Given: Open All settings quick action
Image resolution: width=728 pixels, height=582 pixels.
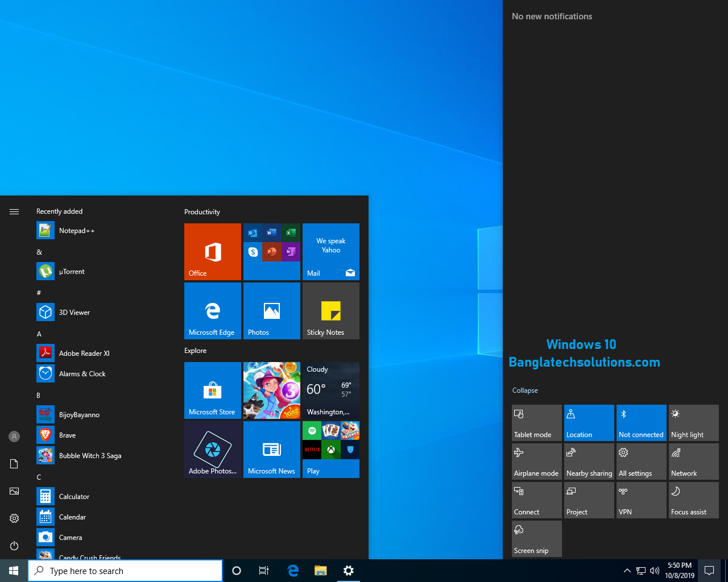Looking at the screenshot, I should click(642, 462).
